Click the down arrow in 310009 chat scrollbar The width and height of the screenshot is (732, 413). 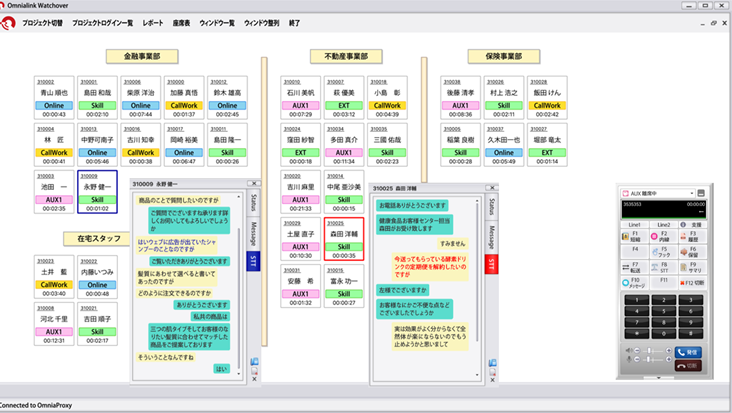pos(239,374)
